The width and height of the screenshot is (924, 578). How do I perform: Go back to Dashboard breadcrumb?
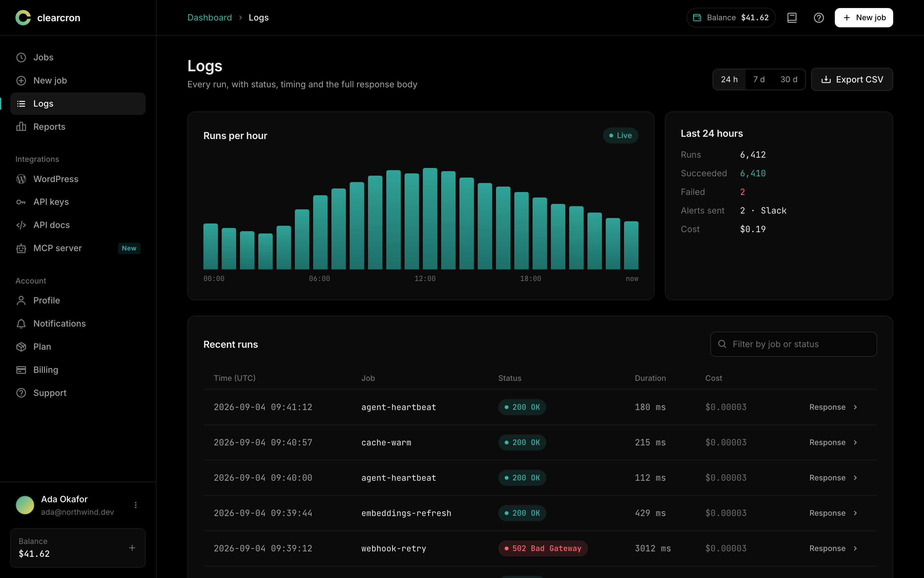coord(210,18)
